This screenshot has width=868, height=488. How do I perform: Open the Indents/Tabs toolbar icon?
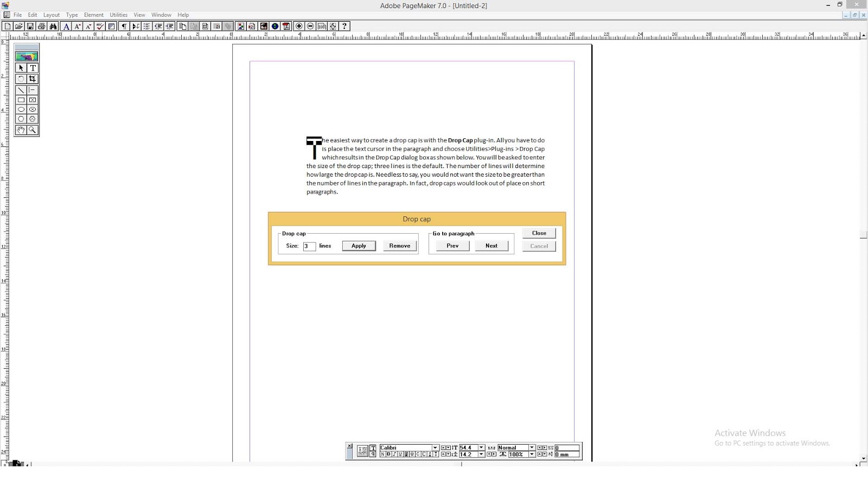[136, 26]
